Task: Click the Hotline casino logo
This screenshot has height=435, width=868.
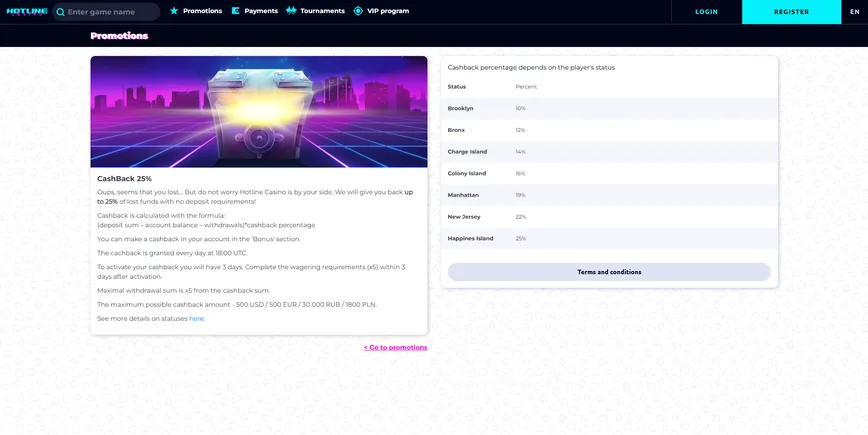Action: point(24,11)
